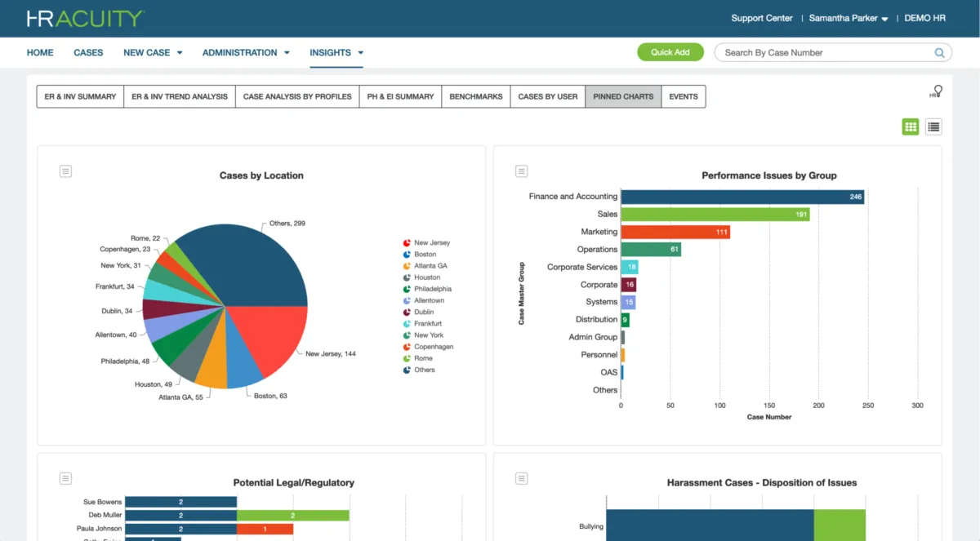
Task: Open the Harassment Cases chart menu icon
Action: 522,478
